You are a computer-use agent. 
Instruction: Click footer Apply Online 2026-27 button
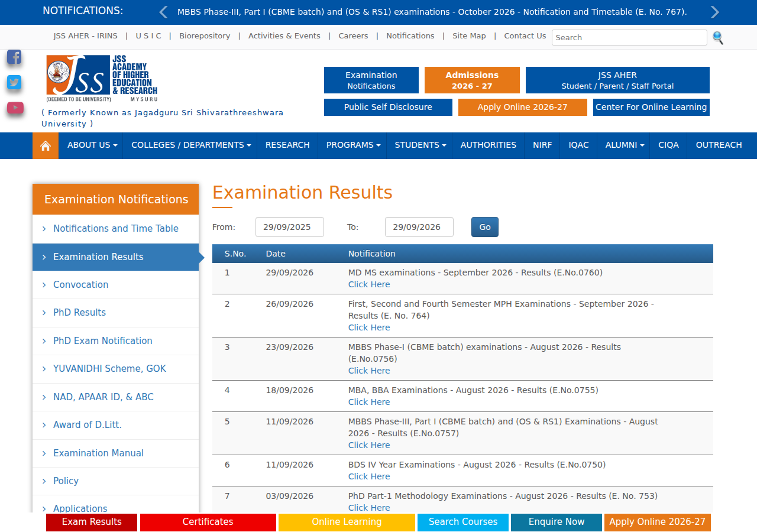(x=658, y=523)
